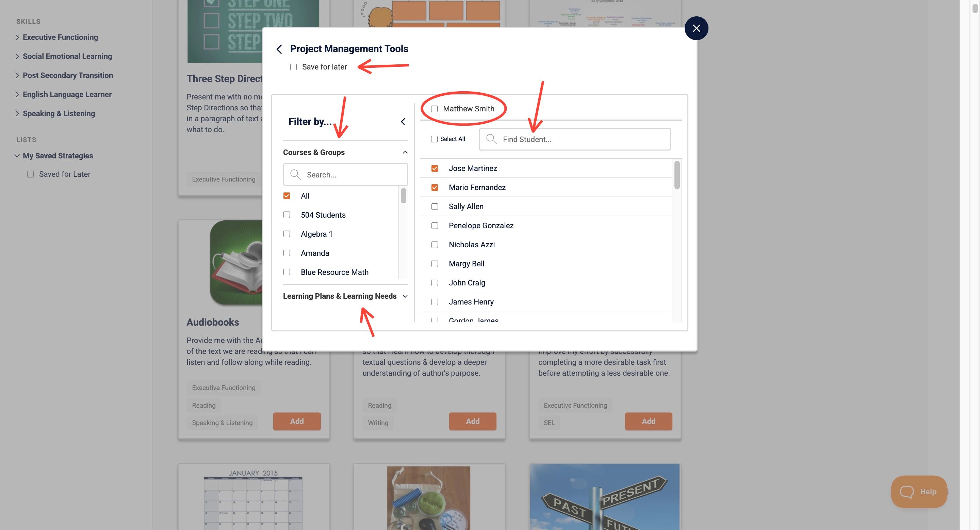Image resolution: width=980 pixels, height=530 pixels.
Task: Click the student list scrollbar
Action: tap(677, 175)
